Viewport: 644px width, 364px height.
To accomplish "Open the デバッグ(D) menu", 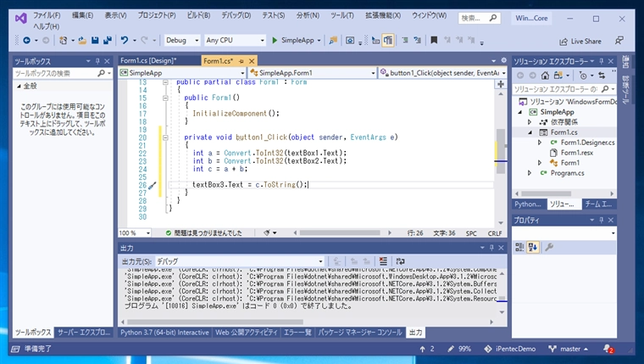I will [x=237, y=16].
